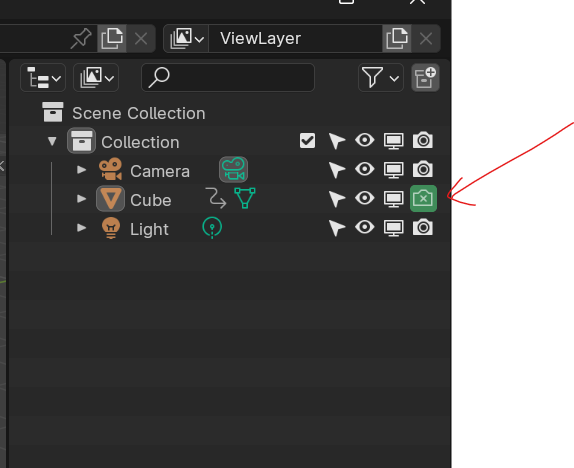Image resolution: width=574 pixels, height=468 pixels.
Task: Open the outliner display mode dropdown
Action: (x=96, y=77)
